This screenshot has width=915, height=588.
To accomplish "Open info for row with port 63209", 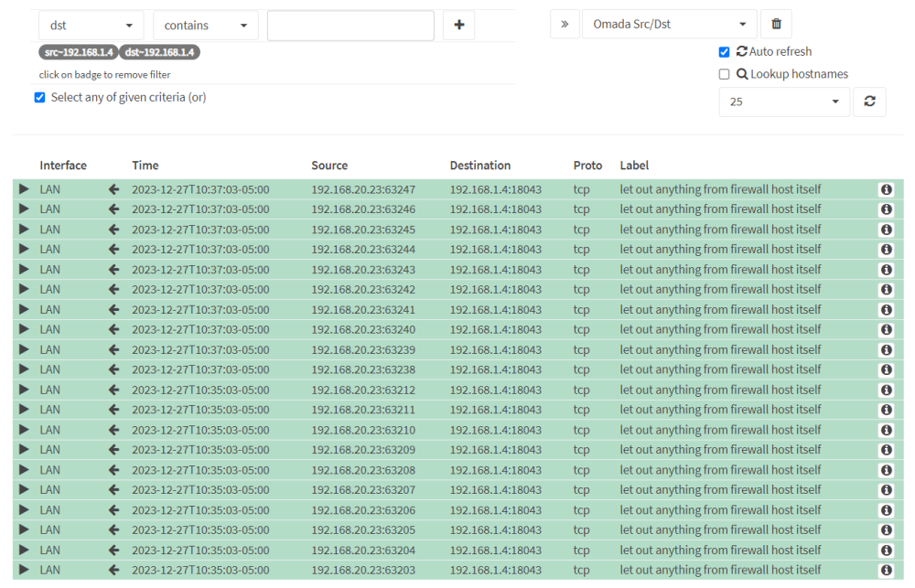I will click(x=886, y=450).
